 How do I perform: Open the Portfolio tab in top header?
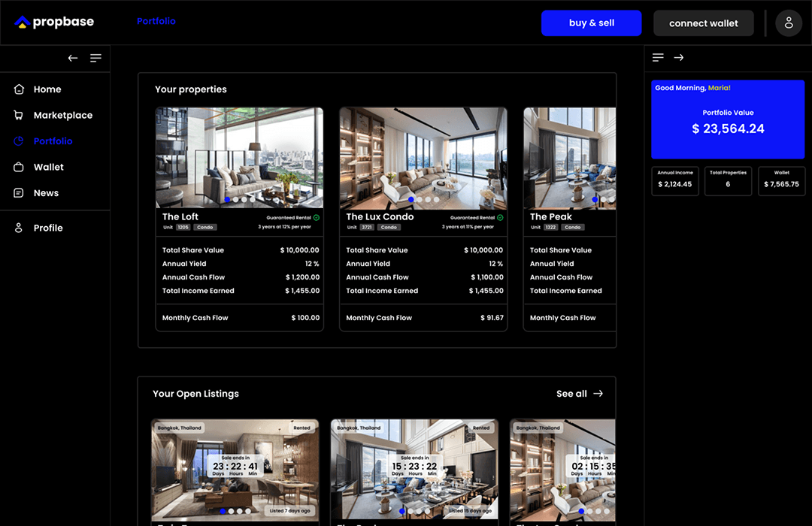(156, 21)
